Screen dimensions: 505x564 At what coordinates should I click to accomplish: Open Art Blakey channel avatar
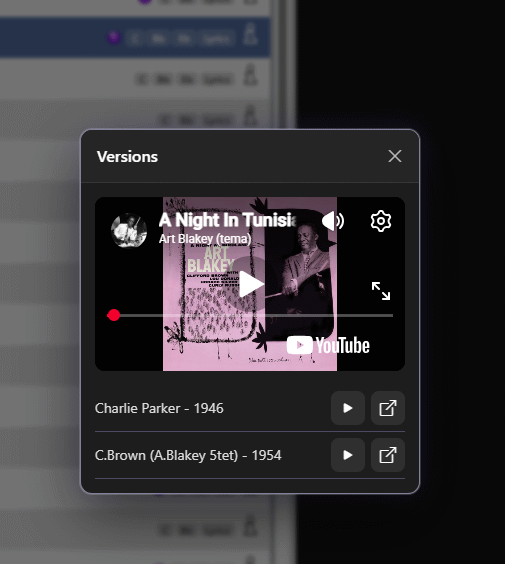(129, 230)
